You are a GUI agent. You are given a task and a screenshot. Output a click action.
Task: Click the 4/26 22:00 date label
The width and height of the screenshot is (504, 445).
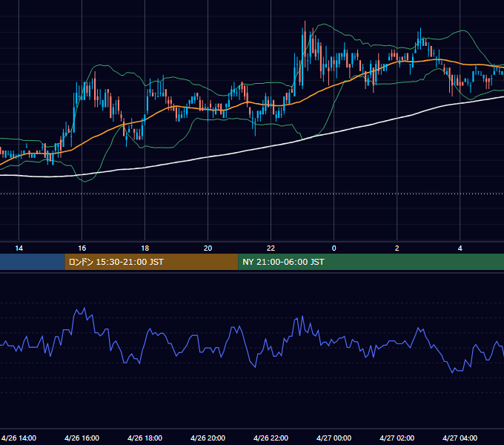point(271,438)
